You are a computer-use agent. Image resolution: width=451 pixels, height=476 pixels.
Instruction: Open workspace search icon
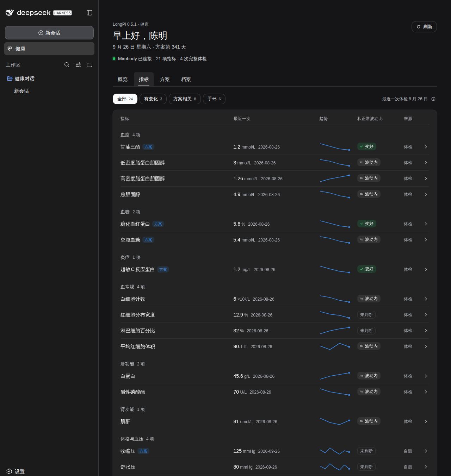point(67,65)
